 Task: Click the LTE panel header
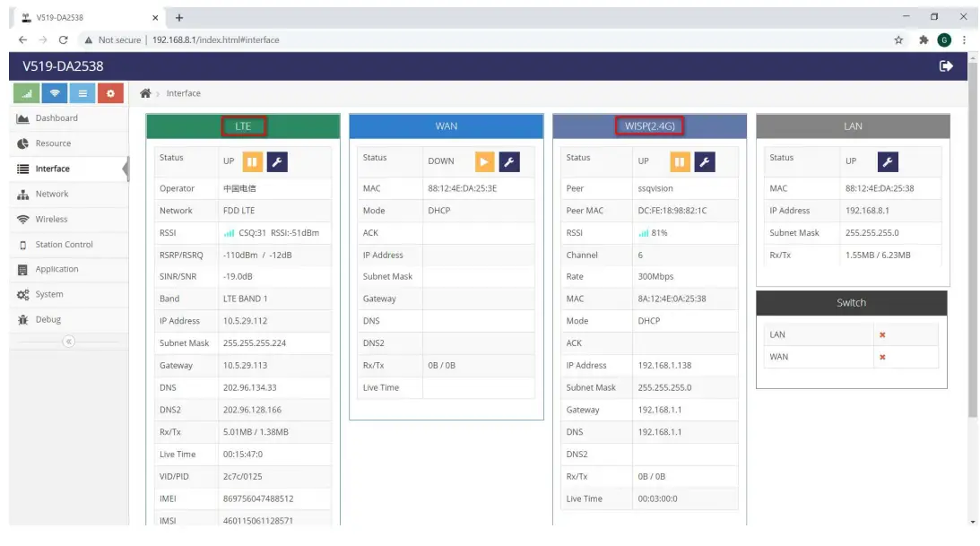click(243, 126)
